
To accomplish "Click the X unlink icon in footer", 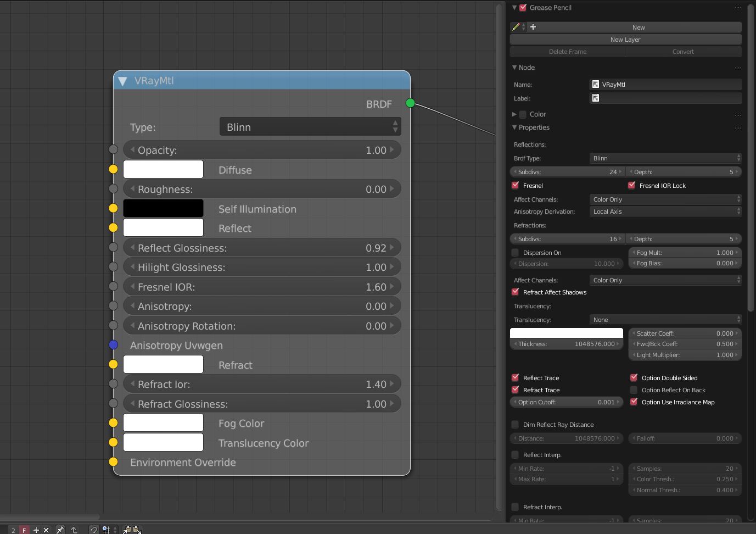I will click(x=46, y=530).
